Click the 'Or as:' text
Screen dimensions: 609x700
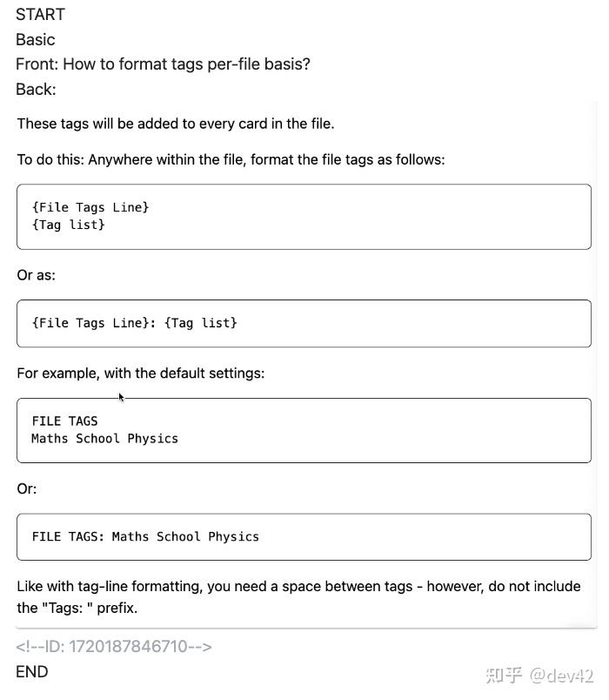click(x=37, y=275)
